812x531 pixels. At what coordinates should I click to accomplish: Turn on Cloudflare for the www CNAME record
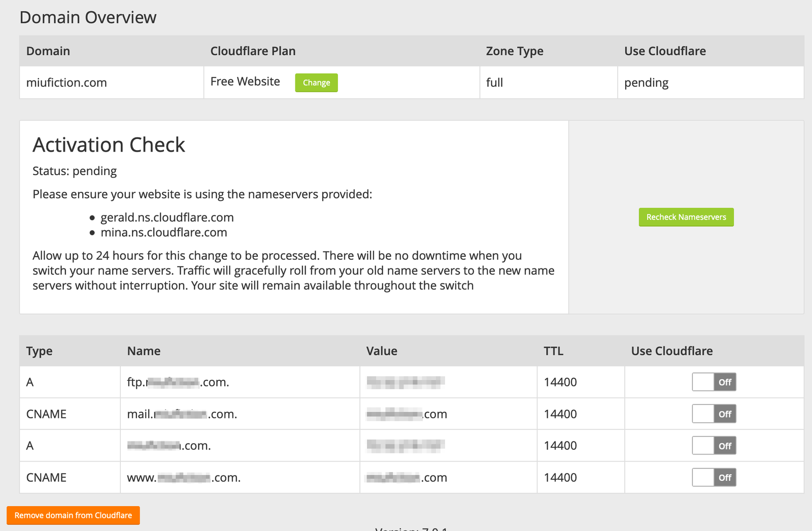[x=714, y=477]
